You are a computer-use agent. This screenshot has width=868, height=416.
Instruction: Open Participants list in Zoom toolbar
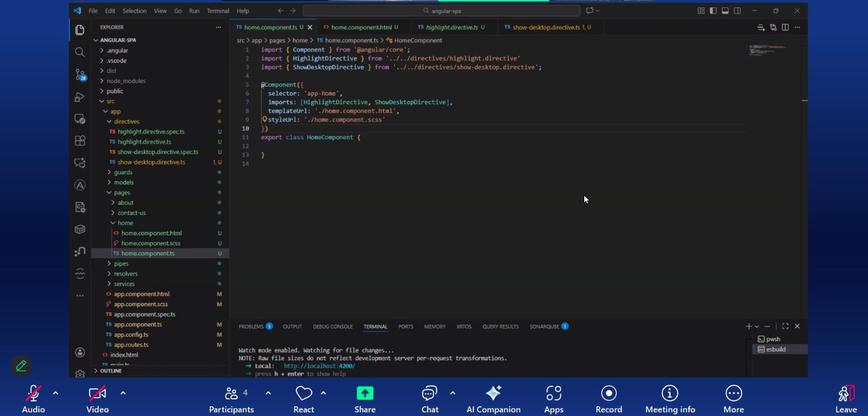pyautogui.click(x=232, y=399)
